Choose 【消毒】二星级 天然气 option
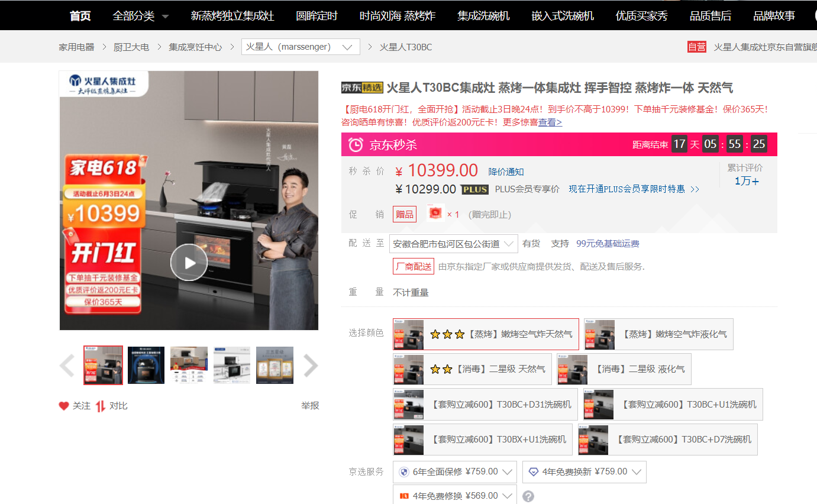Screen dimensions: 817x504 pyautogui.click(x=472, y=369)
